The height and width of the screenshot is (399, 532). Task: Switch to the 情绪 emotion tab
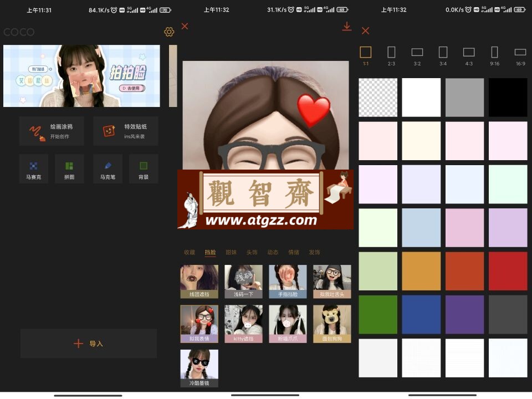pyautogui.click(x=294, y=252)
